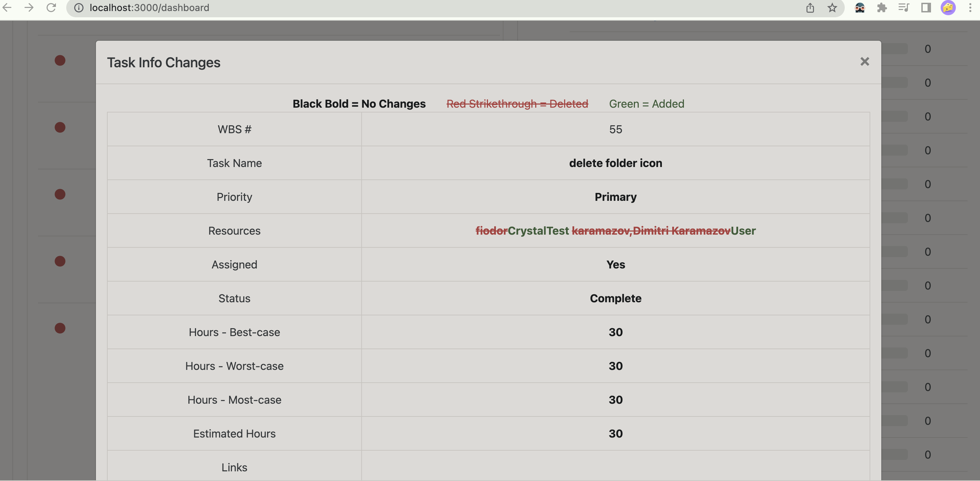Select the Resources changed value text
This screenshot has width=980, height=481.
616,230
